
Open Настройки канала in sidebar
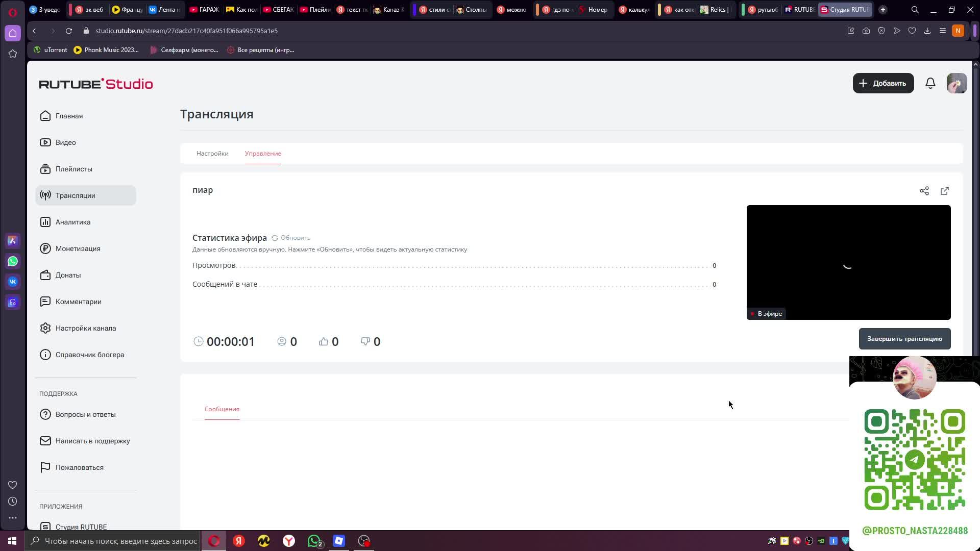pos(85,328)
